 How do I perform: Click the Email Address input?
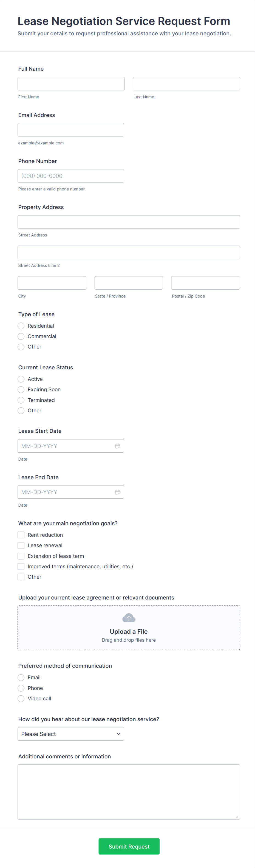[x=70, y=130]
